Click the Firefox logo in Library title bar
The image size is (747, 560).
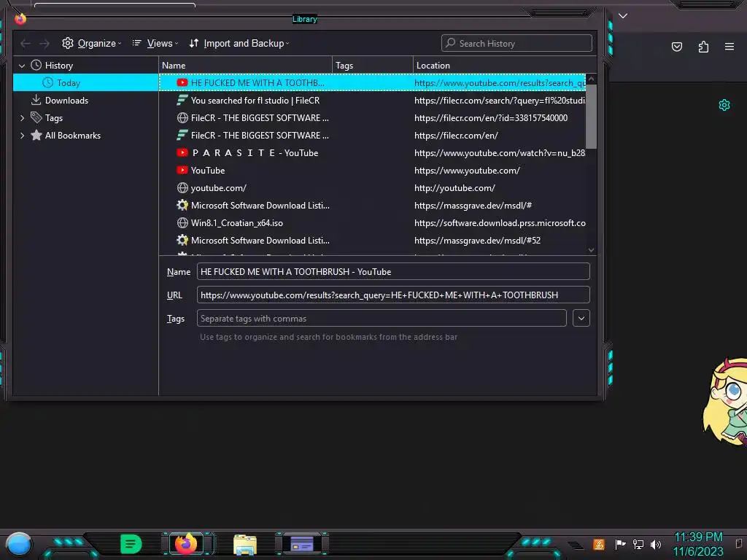point(20,18)
